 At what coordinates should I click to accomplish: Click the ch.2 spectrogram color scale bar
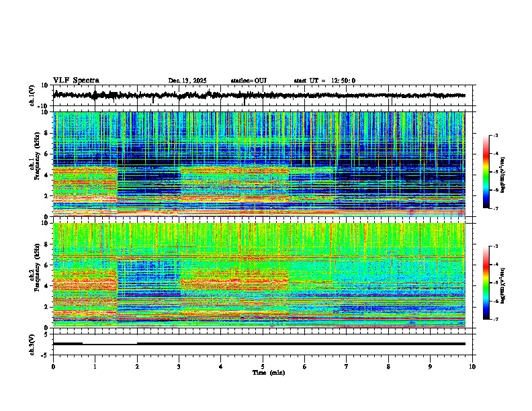pos(486,283)
